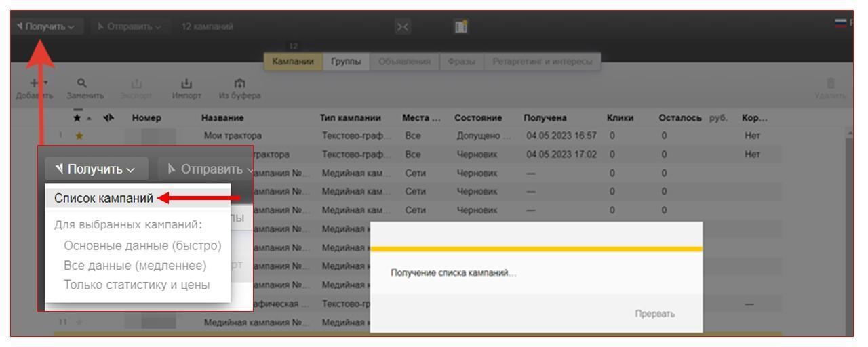Click the yellow progress bar in dialog

tap(536, 249)
